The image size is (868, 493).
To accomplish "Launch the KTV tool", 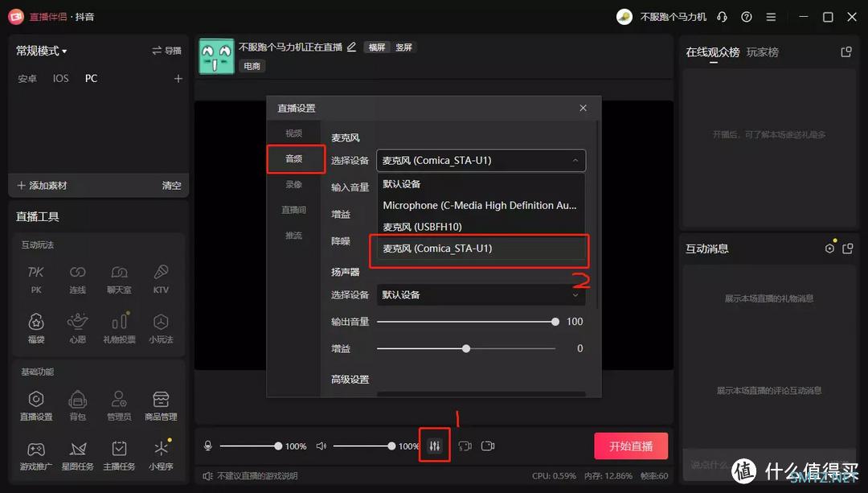I will [161, 279].
